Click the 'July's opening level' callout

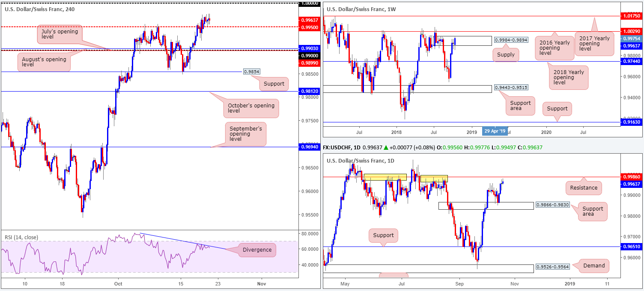pos(59,35)
